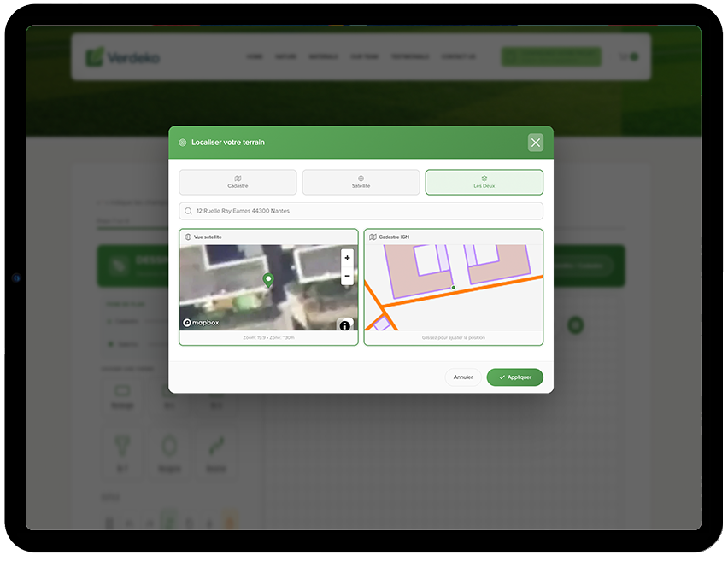Open the Home navigation link
This screenshot has width=728, height=561.
255,57
